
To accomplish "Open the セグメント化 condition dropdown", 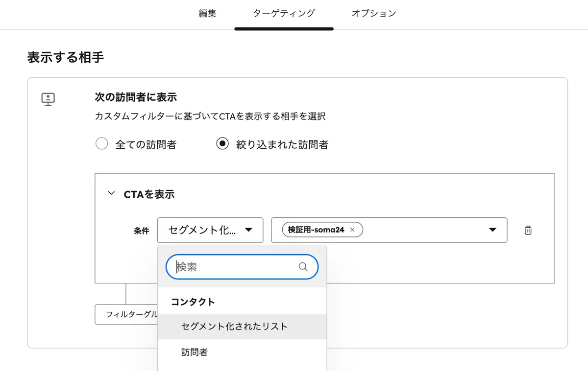I will (x=210, y=230).
